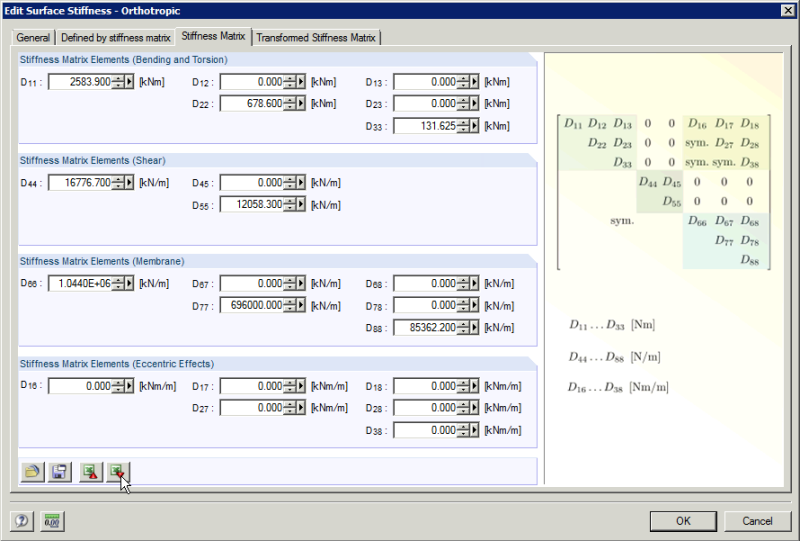Click the D55 value field 12058.300

[252, 205]
